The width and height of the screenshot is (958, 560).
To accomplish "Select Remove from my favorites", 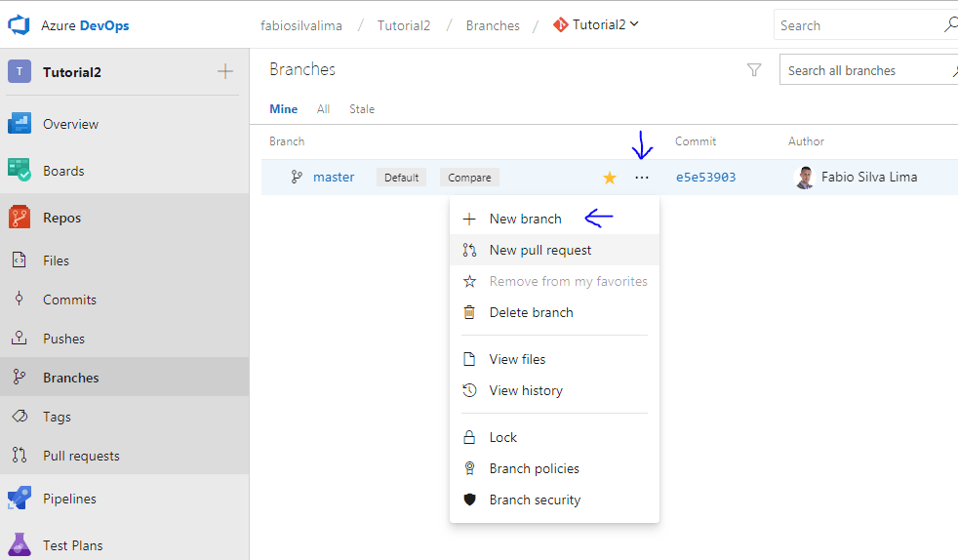I will (x=554, y=281).
